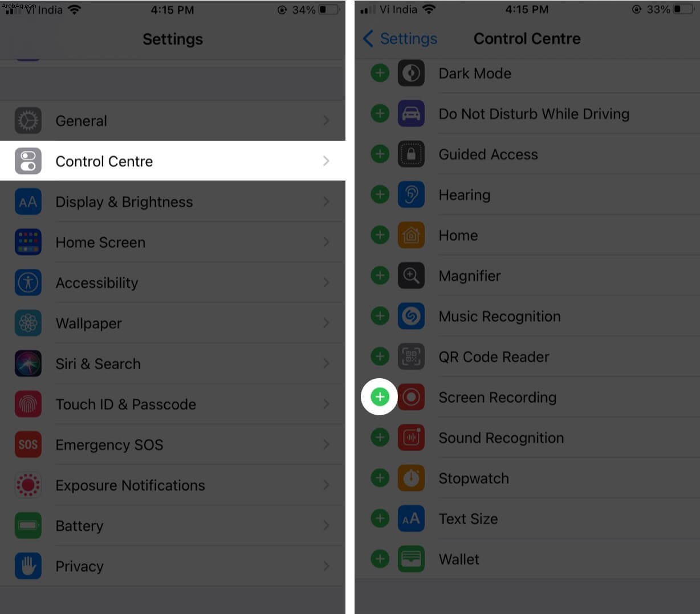700x614 pixels.
Task: Open Battery settings row
Action: tap(173, 525)
